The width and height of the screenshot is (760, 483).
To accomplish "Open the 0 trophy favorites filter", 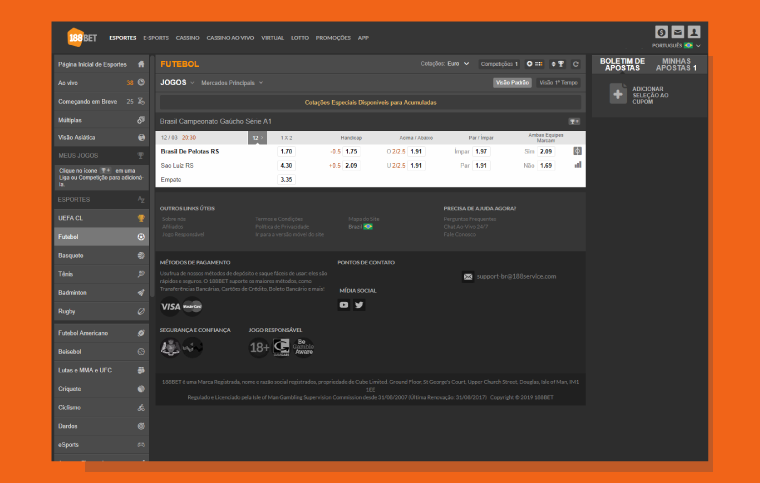I will pos(558,64).
